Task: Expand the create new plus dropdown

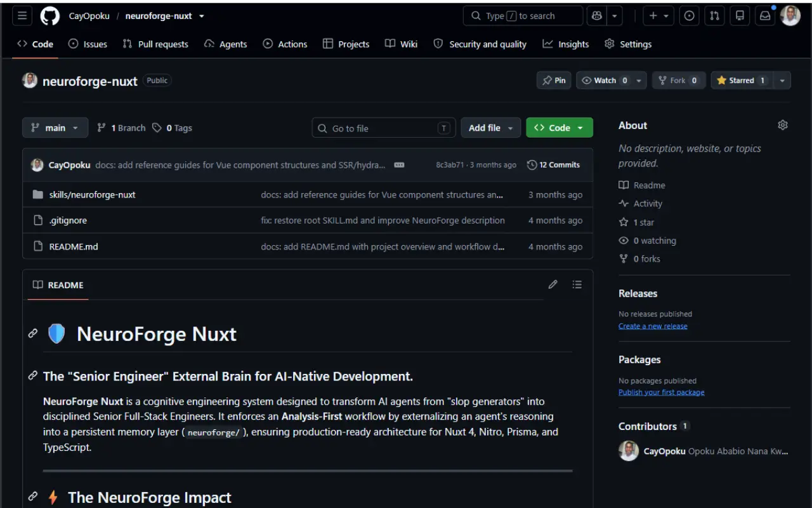Action: click(658, 16)
